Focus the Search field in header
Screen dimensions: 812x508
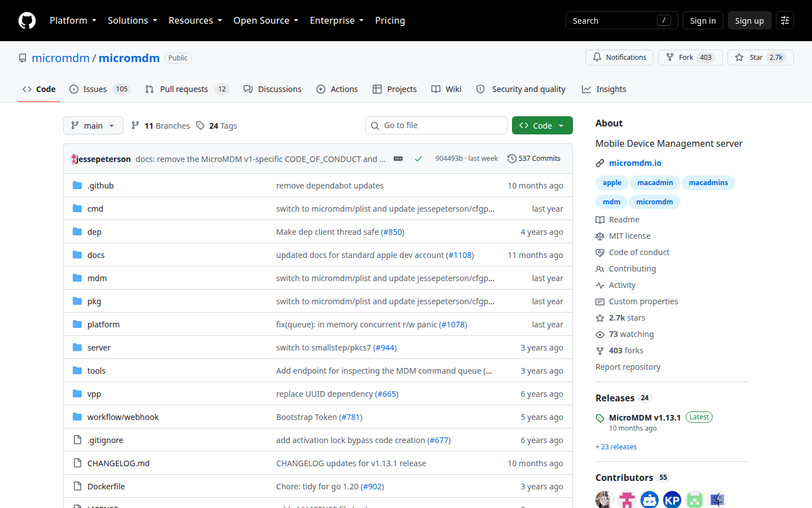tap(621, 20)
